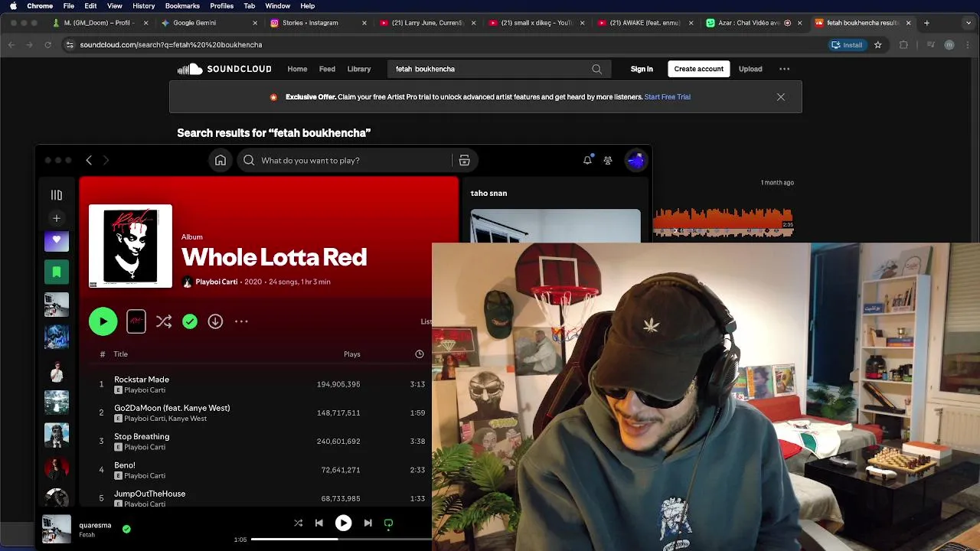This screenshot has height=551, width=980.
Task: Click the SoundCloud logo
Action: 224,69
